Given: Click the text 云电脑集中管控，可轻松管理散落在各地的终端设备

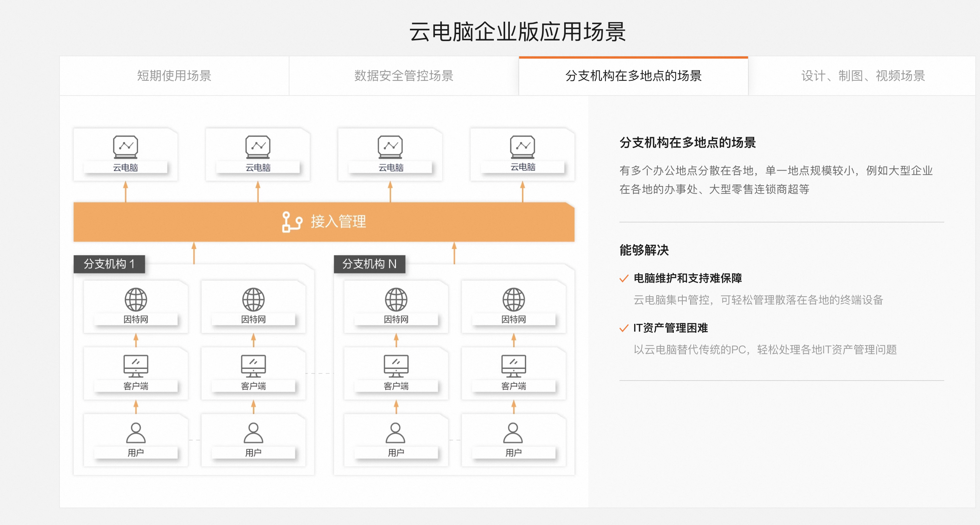Looking at the screenshot, I should 758,300.
